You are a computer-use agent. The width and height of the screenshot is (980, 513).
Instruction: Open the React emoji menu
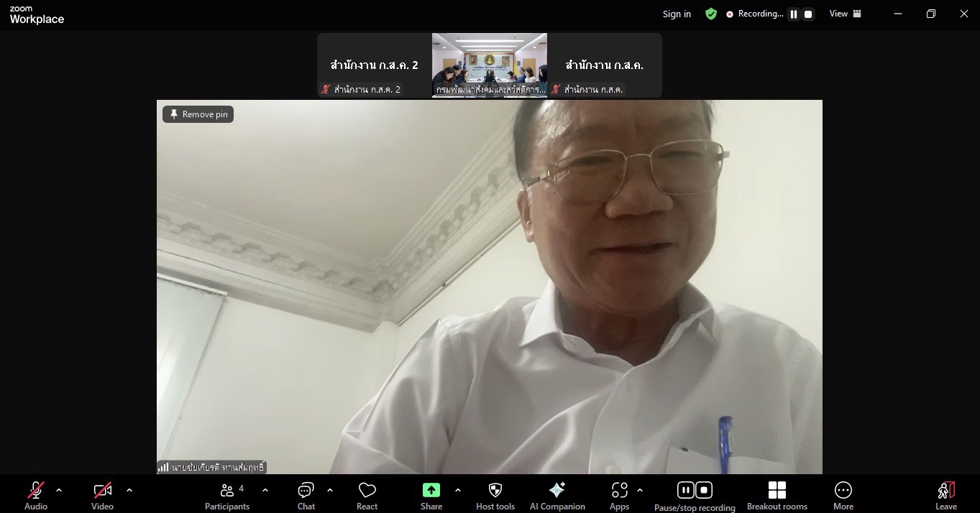pos(367,495)
